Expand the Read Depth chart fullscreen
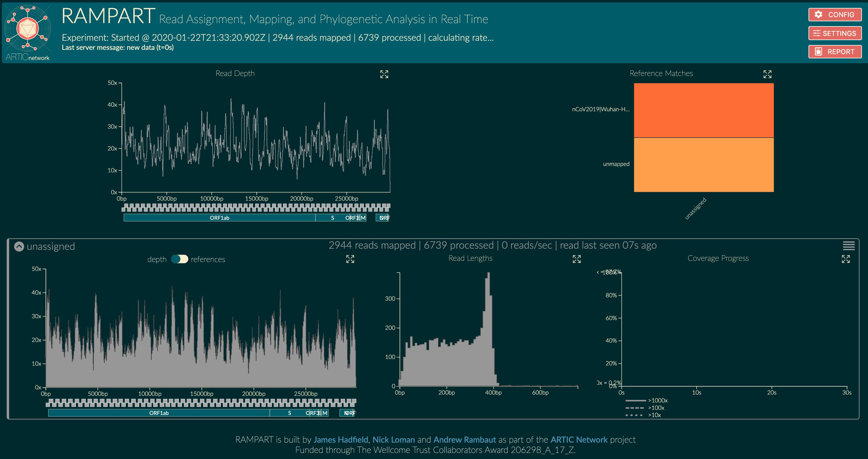The height and width of the screenshot is (459, 868). (384, 74)
